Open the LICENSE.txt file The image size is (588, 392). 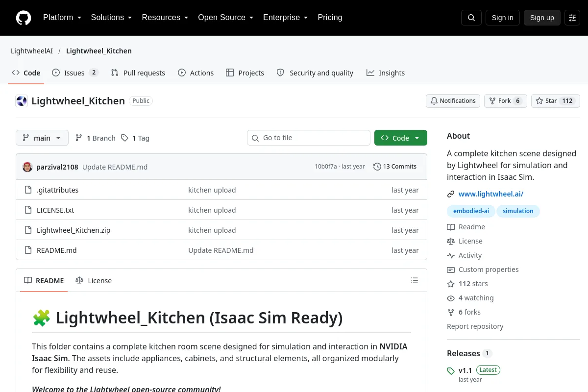tap(55, 210)
